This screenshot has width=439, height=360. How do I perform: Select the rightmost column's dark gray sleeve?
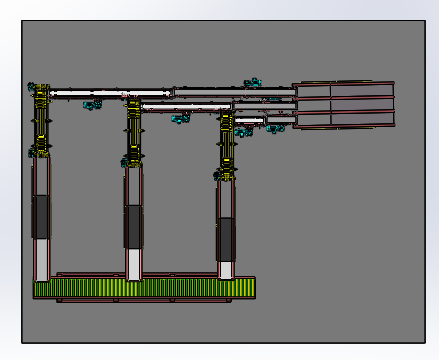226,239
